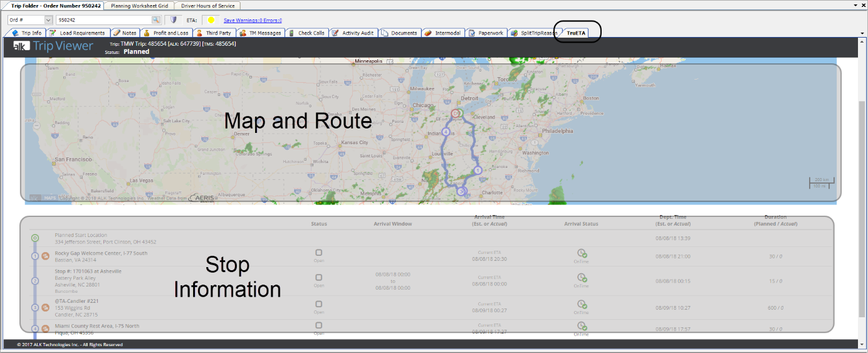Click the Rocky Gap Welcome Center, I-77 South text
Screen dimensions: 868x353
(x=101, y=253)
